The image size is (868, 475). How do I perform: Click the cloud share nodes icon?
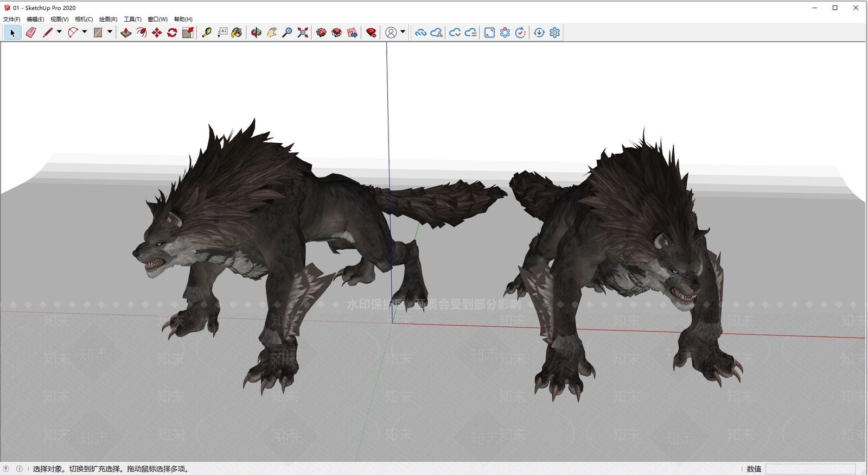[x=436, y=33]
